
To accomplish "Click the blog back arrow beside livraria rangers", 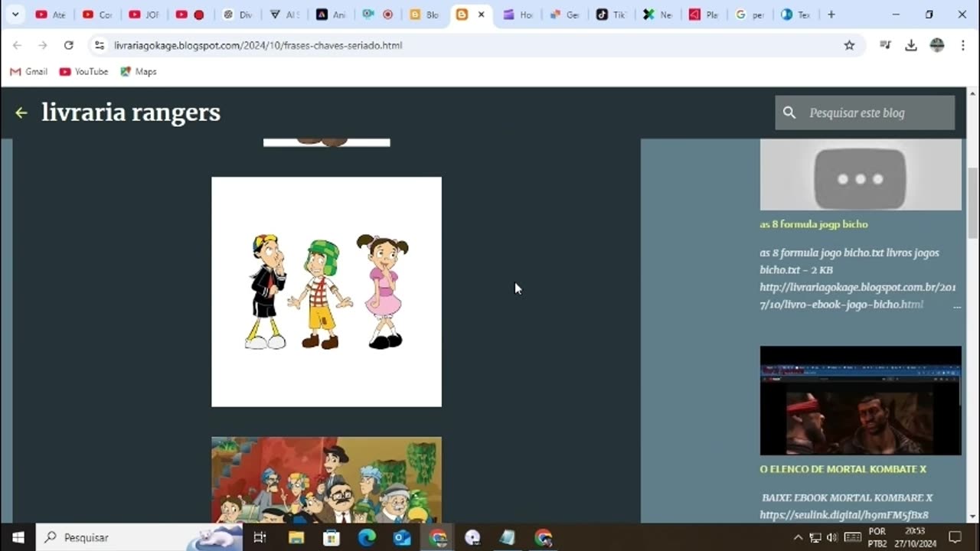I will [x=21, y=112].
